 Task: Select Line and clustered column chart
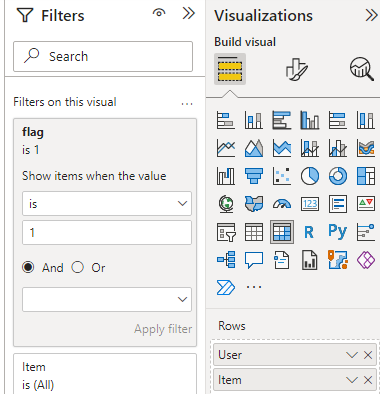pos(338,148)
